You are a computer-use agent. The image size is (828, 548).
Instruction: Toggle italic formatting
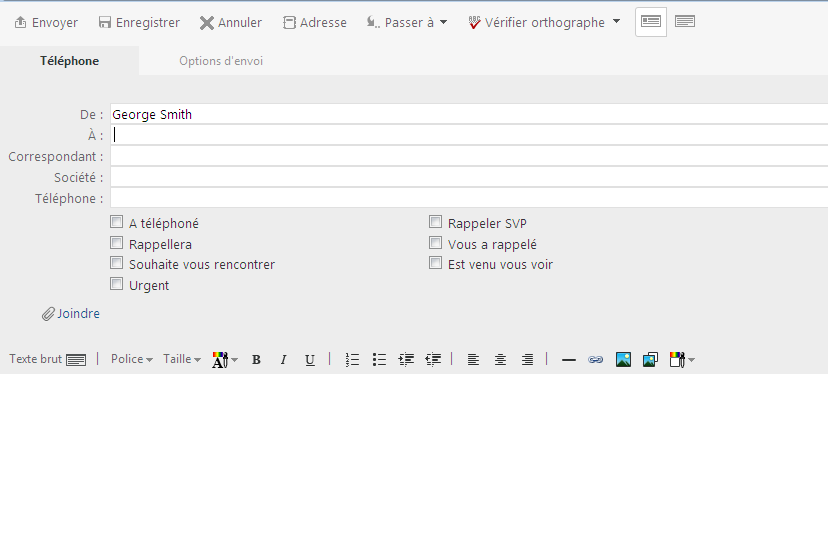[283, 360]
